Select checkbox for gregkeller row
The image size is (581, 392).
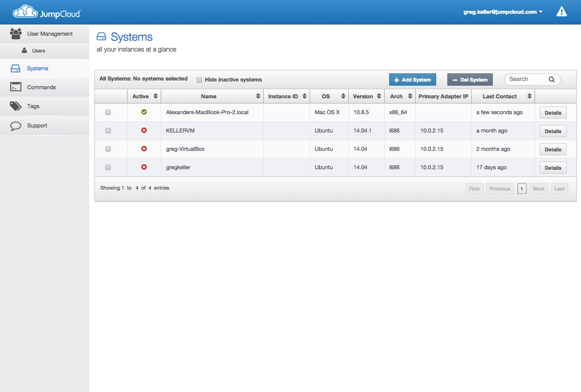108,167
